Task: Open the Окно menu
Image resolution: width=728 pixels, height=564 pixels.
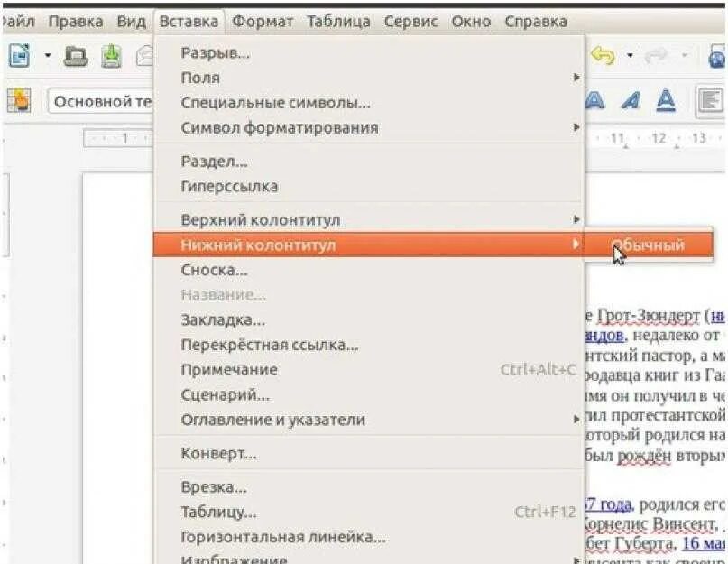Action: [471, 22]
